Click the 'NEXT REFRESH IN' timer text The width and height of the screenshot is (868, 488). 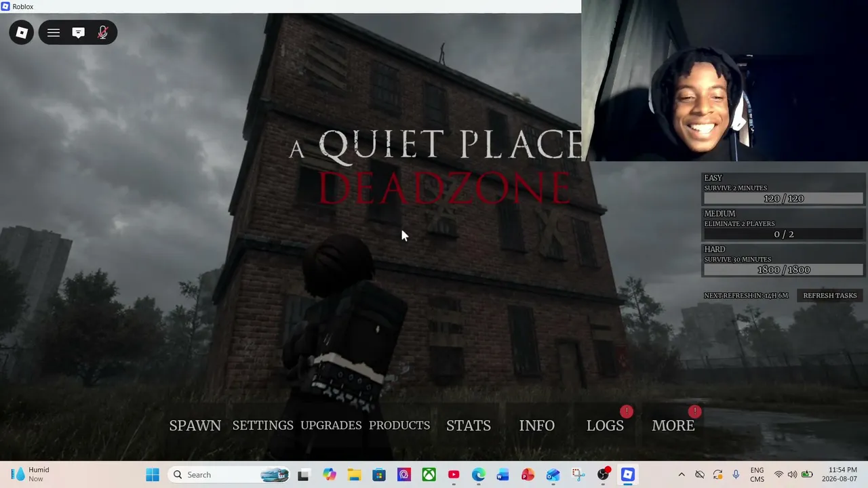[746, 296]
